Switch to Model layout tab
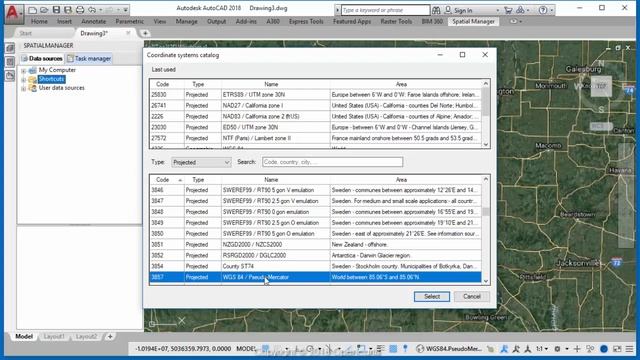Image resolution: width=640 pixels, height=360 pixels. pos(24,337)
